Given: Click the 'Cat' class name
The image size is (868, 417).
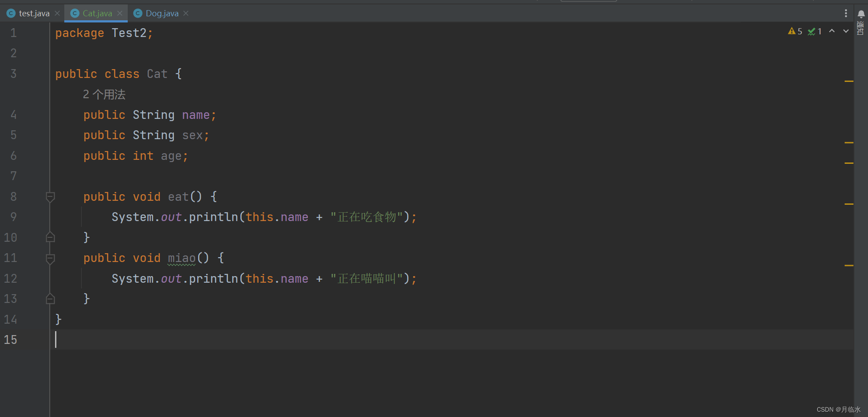Looking at the screenshot, I should coord(157,74).
